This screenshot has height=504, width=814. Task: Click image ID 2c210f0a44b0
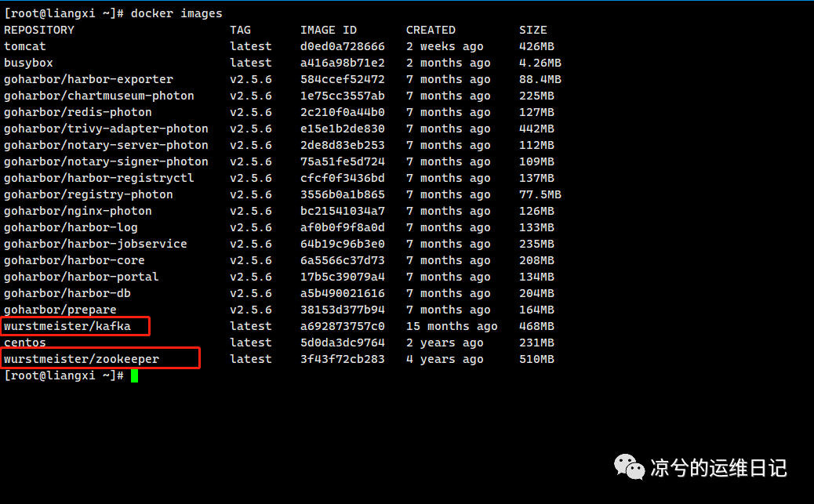click(x=343, y=113)
